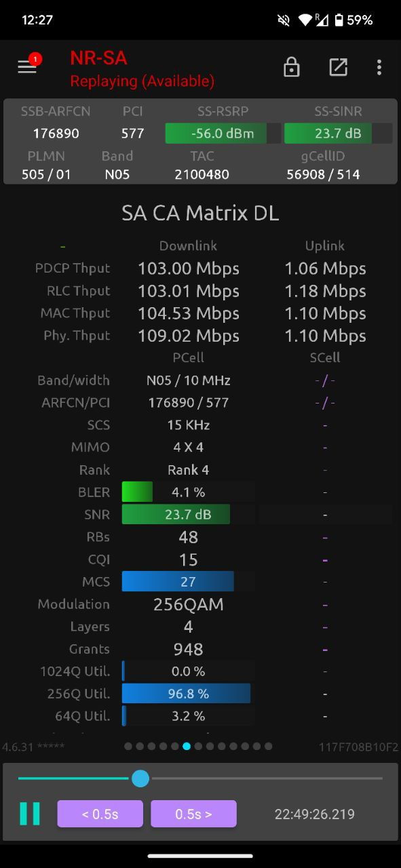Step back with the < 0.5s button

pyautogui.click(x=100, y=814)
